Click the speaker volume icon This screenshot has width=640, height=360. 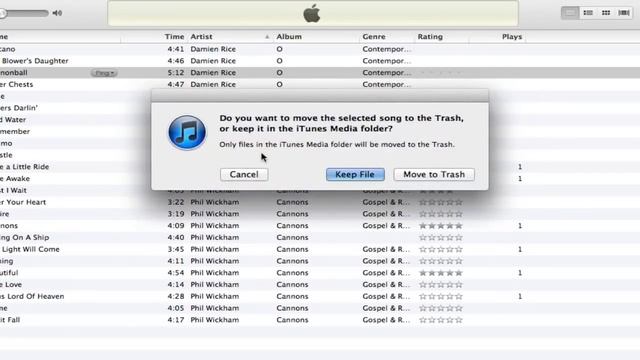coord(57,13)
